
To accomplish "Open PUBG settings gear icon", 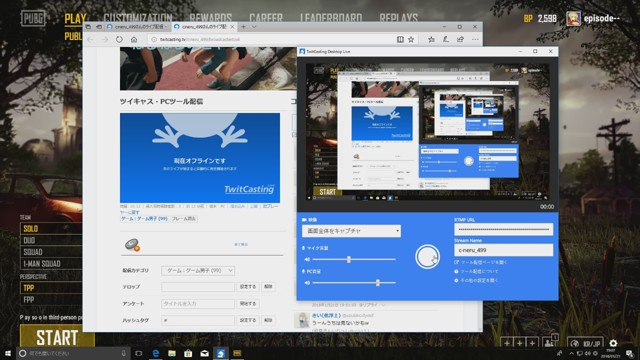I will click(x=613, y=343).
